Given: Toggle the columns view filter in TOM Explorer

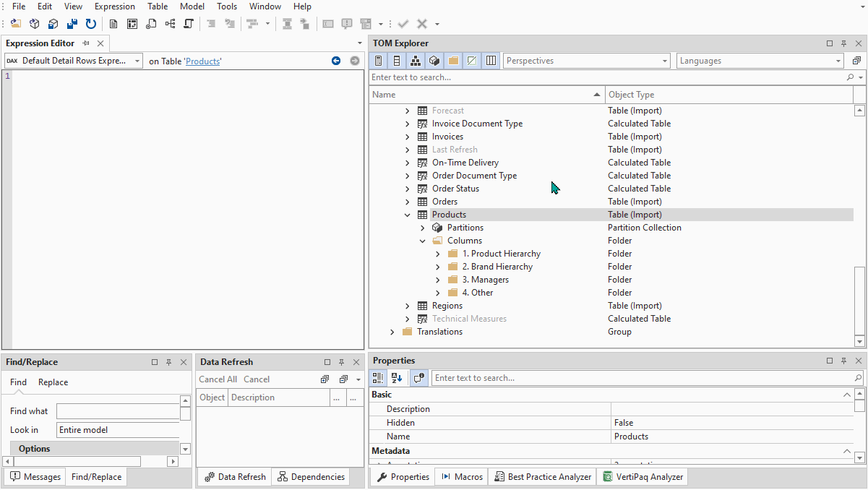Looking at the screenshot, I should pyautogui.click(x=491, y=61).
